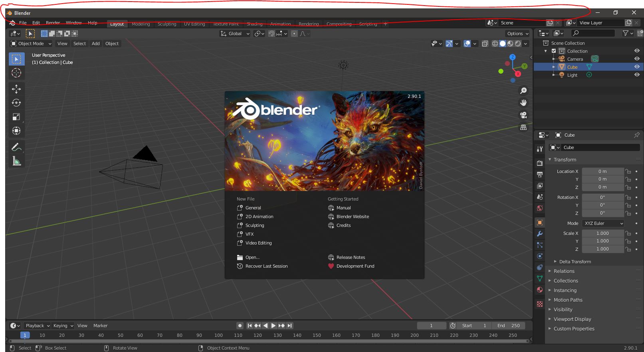Pick the Annotate pencil tool
644x352 pixels.
pos(16,147)
